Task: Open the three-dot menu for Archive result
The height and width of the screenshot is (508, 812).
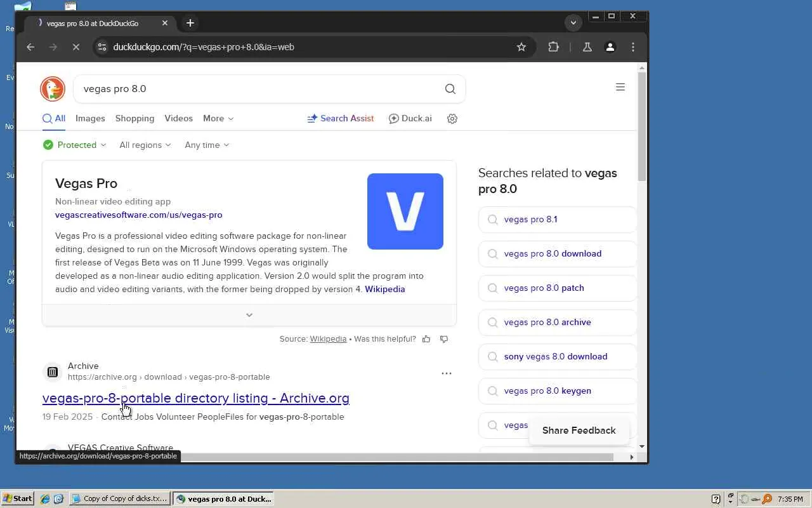Action: coord(447,373)
